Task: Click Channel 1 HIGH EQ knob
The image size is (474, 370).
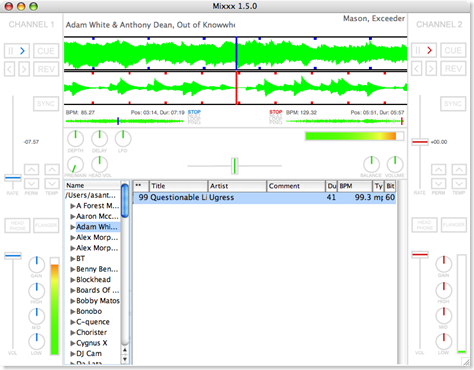Action: click(37, 291)
